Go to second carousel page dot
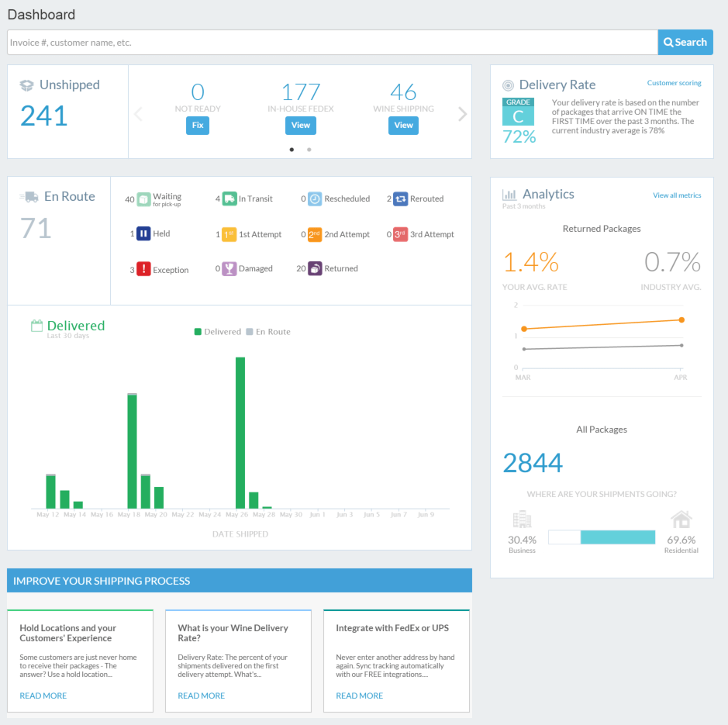Image resolution: width=728 pixels, height=725 pixels. click(x=309, y=150)
